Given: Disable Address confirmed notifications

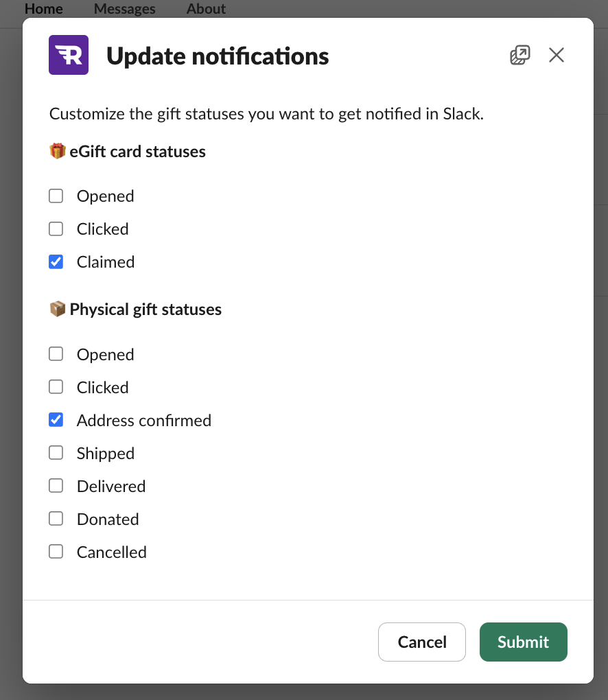Looking at the screenshot, I should coord(56,419).
